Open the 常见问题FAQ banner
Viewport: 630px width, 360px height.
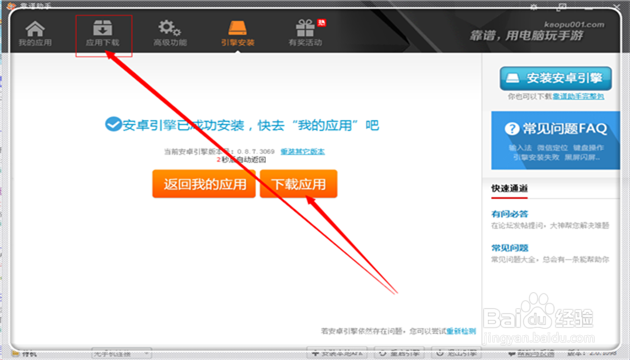tap(555, 140)
